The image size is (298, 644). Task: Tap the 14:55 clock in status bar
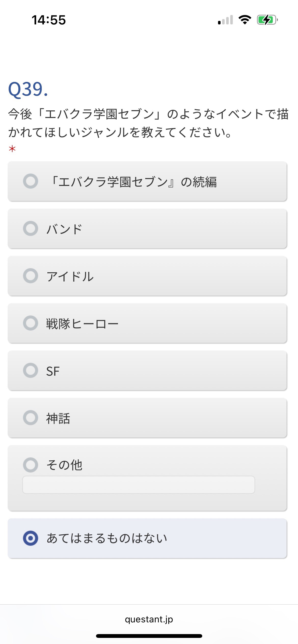49,20
